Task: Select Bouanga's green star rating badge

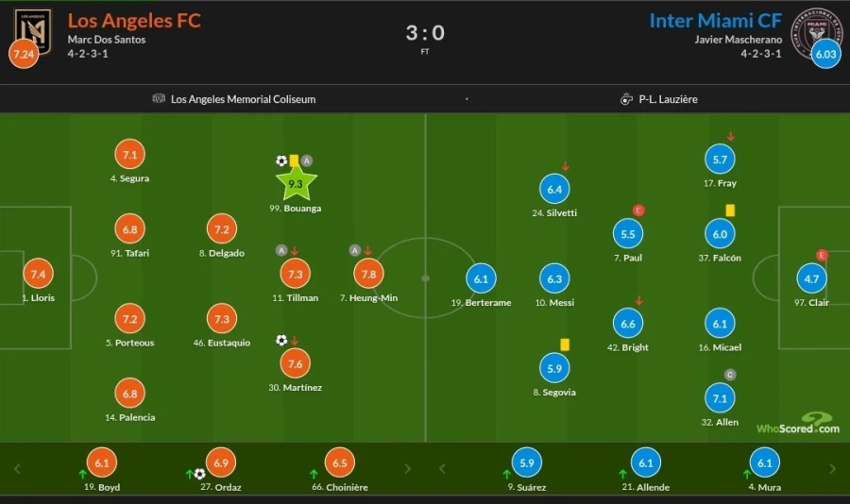Action: click(296, 183)
